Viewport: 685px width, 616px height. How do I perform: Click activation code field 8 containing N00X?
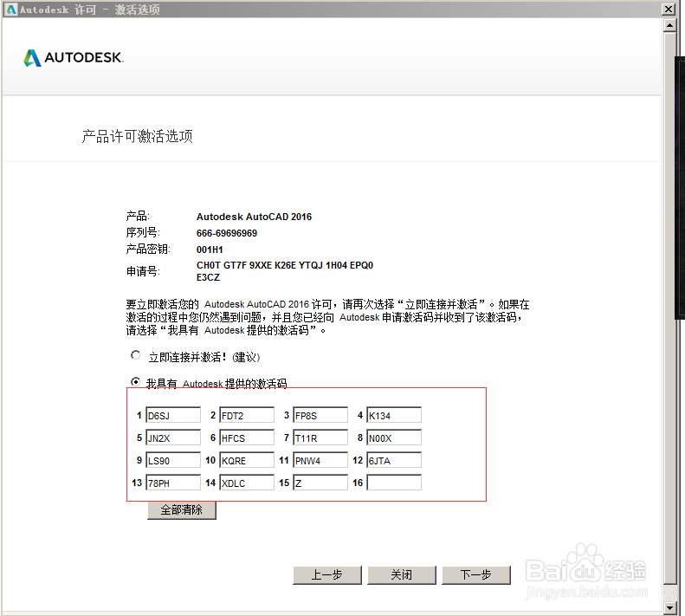point(394,438)
